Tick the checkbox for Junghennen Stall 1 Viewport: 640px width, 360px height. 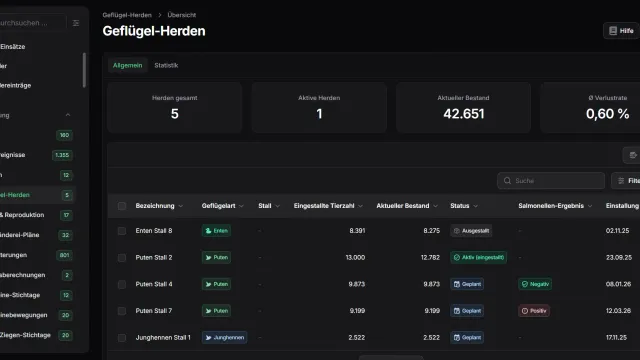point(122,338)
